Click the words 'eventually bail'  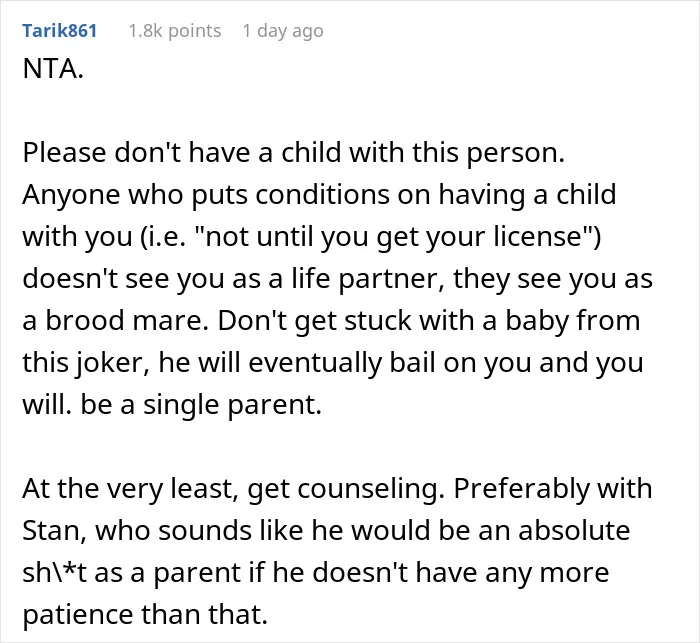click(342, 363)
